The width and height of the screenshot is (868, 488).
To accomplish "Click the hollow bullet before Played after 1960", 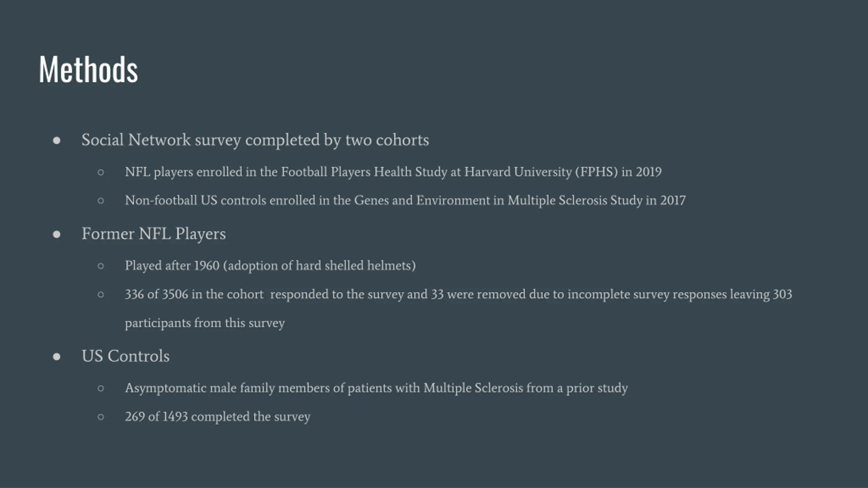I will click(x=101, y=266).
